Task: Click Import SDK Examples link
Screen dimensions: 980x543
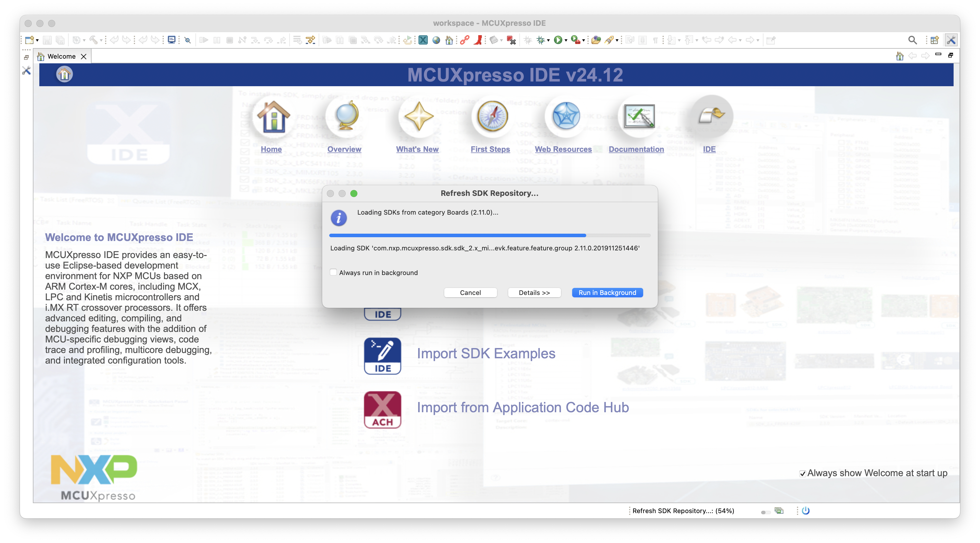Action: click(486, 354)
